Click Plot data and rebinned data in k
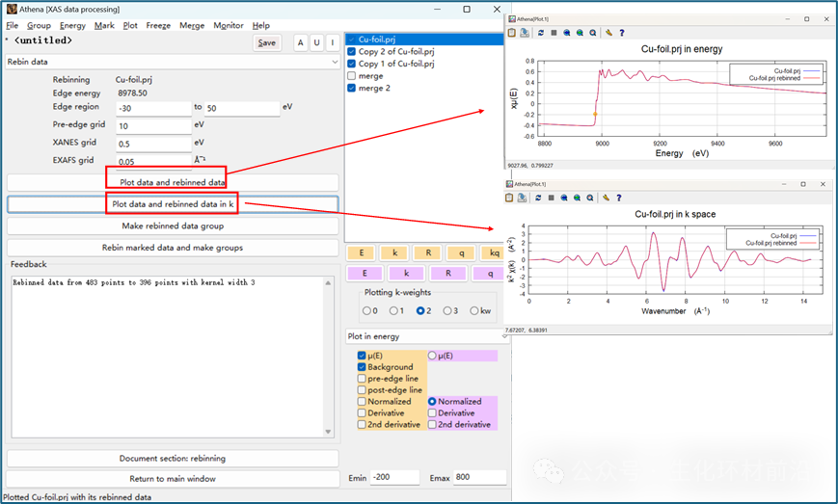 pyautogui.click(x=173, y=204)
